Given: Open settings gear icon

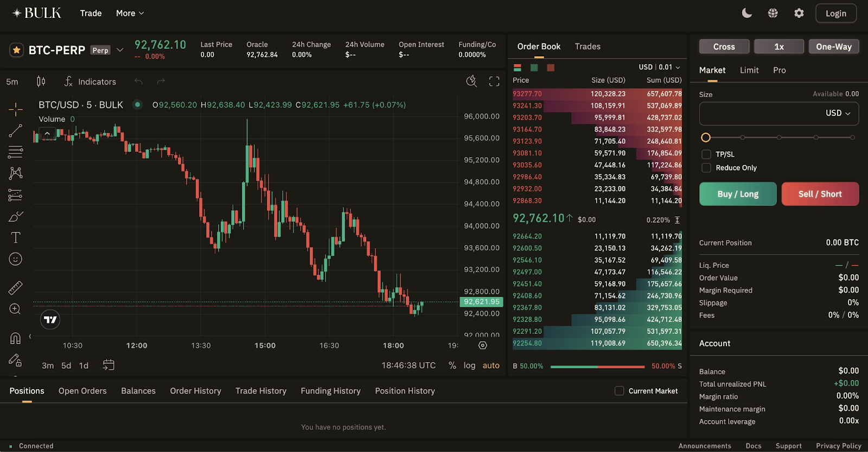Looking at the screenshot, I should coord(799,13).
